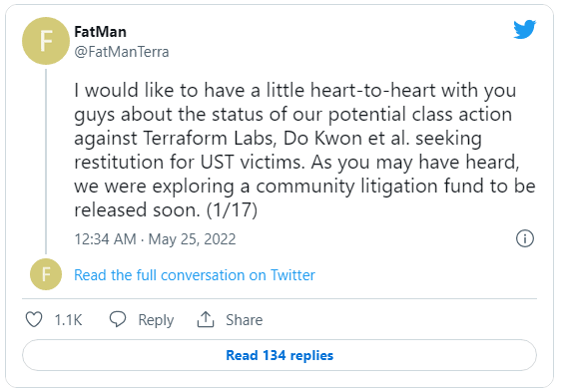Click the tweet's first line of text
Image resolution: width=565 pixels, height=392 pixels.
click(295, 90)
